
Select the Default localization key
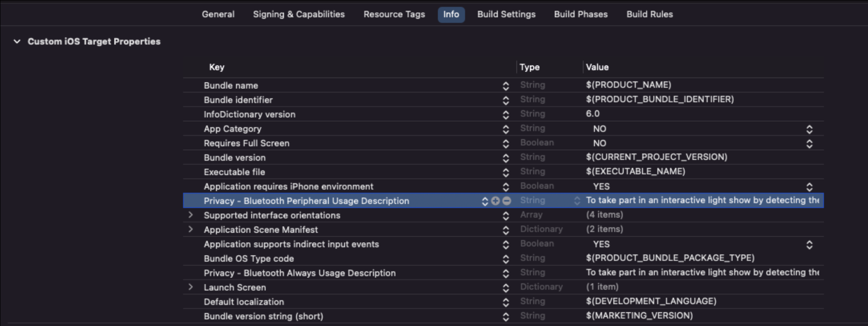point(244,302)
